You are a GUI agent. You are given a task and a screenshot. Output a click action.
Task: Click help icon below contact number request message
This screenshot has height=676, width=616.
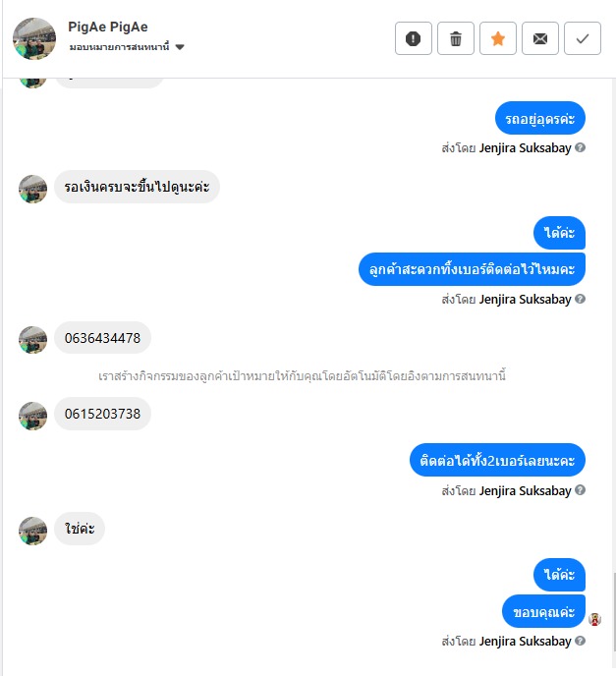point(581,299)
